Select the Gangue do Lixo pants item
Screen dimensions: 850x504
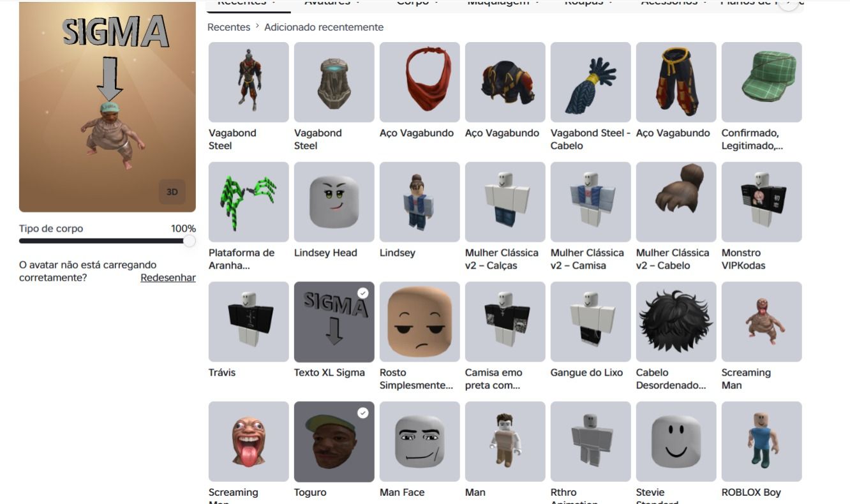591,322
